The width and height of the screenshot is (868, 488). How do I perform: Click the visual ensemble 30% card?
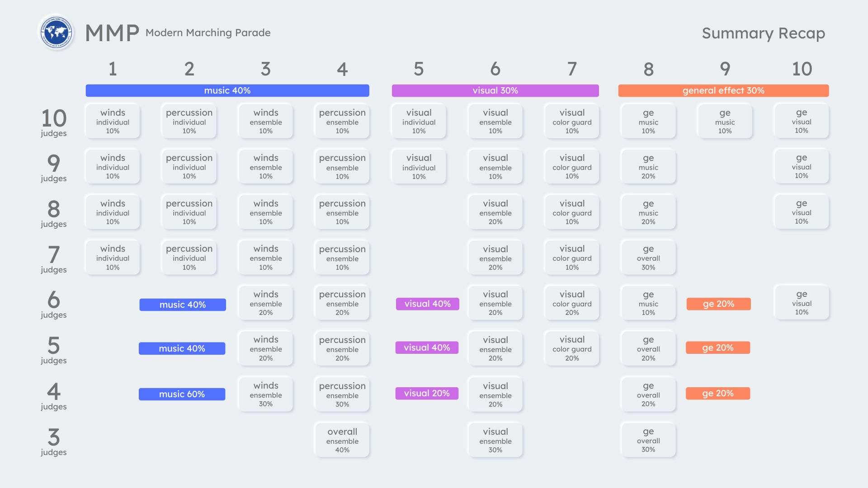coord(495,440)
